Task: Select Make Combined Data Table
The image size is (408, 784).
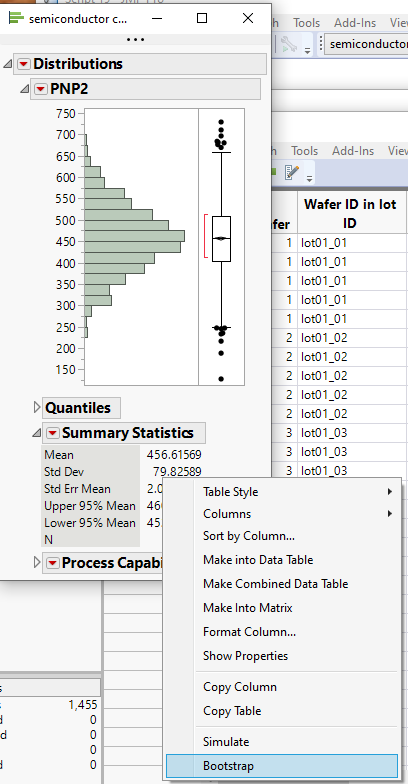Action: tap(282, 584)
